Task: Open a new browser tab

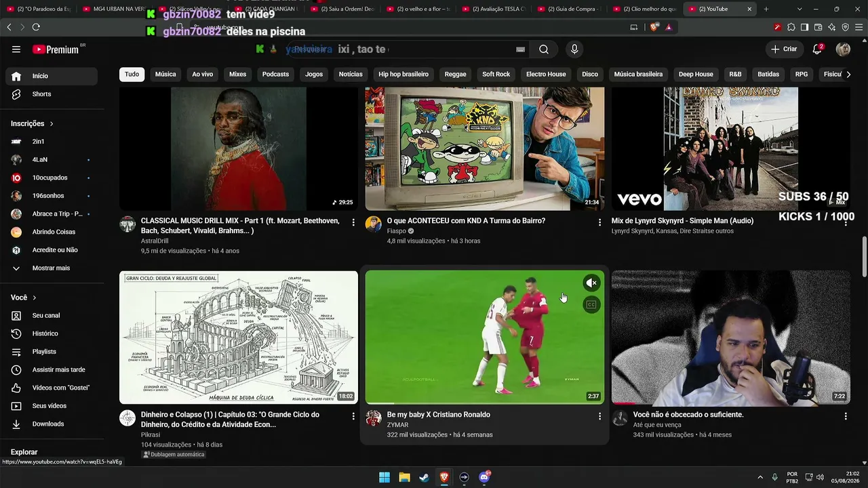Action: click(766, 9)
